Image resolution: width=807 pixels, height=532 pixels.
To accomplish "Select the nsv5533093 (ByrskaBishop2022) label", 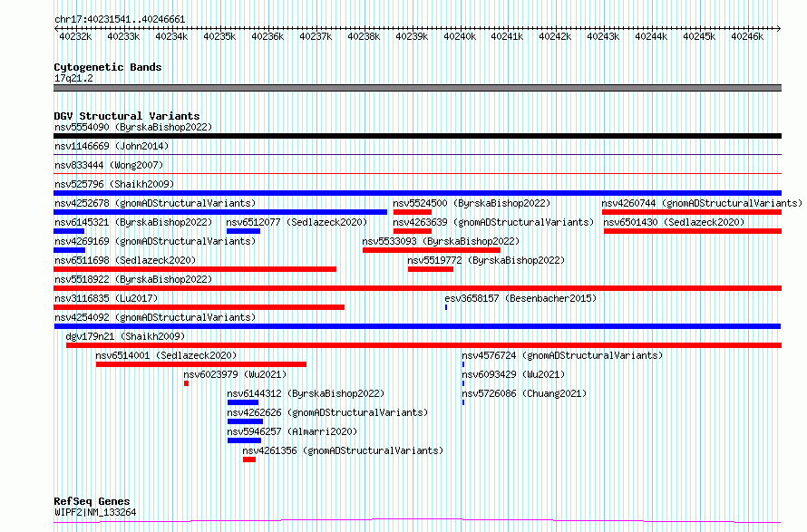I will coord(441,241).
